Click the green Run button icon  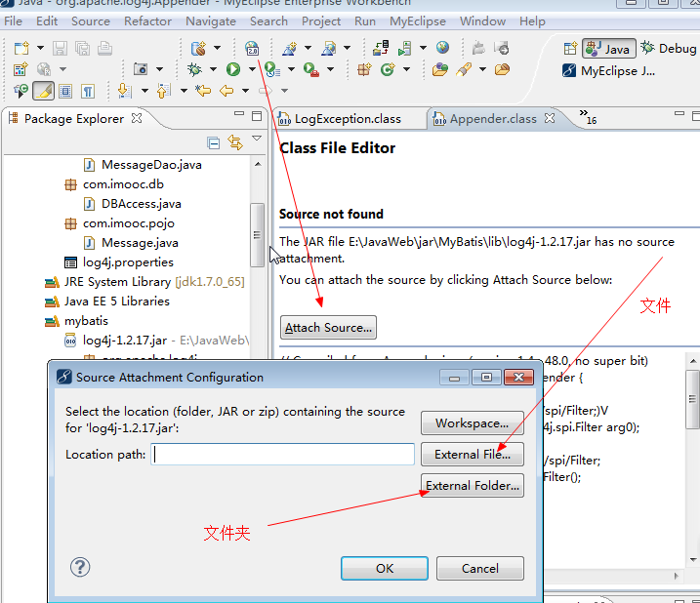pos(233,69)
